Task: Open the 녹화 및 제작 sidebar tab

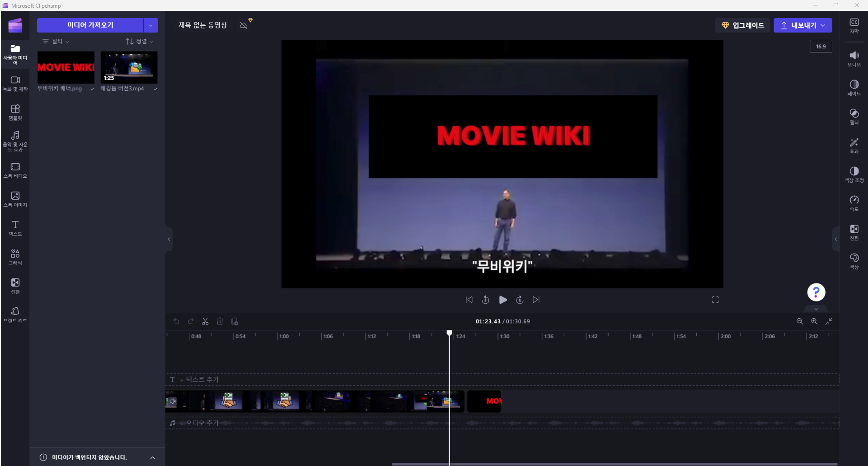Action: [15, 84]
